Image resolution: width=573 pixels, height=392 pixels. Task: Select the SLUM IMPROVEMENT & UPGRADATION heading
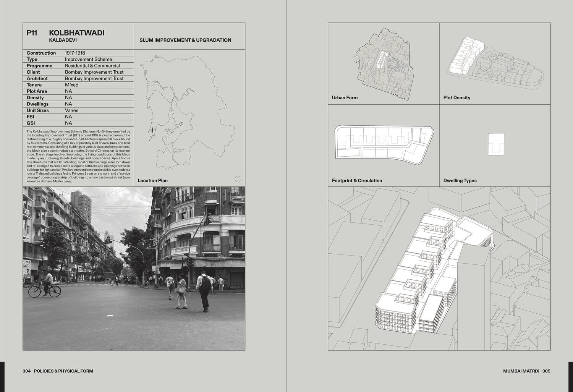pos(185,40)
